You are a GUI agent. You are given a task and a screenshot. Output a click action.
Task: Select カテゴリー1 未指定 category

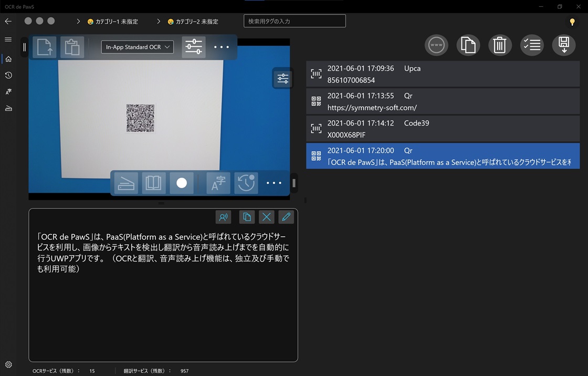(x=113, y=22)
